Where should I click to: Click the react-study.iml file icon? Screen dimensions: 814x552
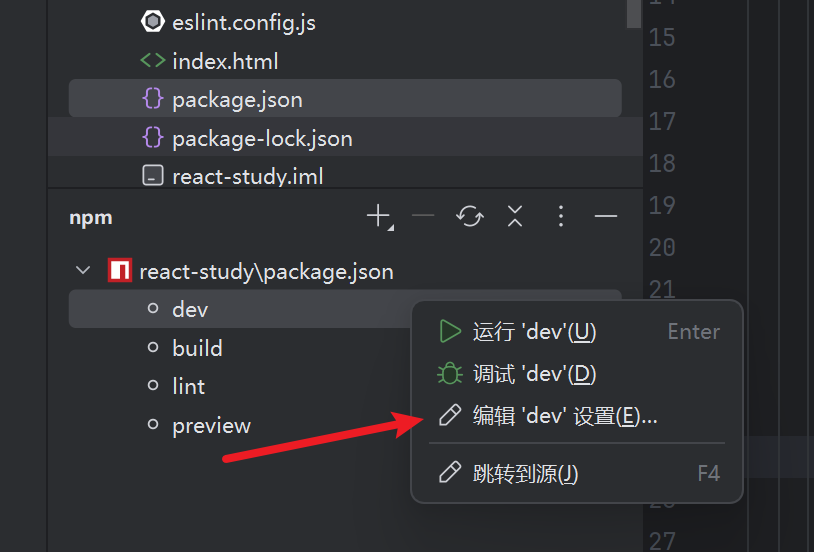(153, 176)
